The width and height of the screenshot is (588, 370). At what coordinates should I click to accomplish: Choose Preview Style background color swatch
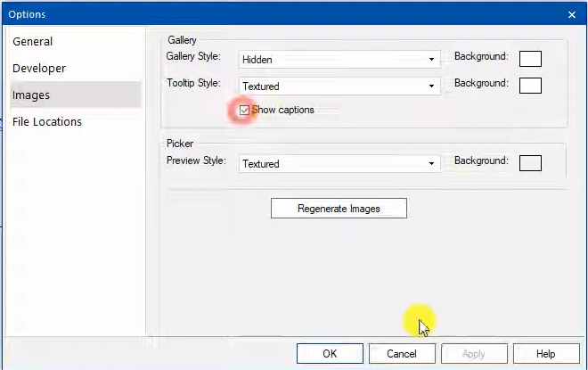530,163
